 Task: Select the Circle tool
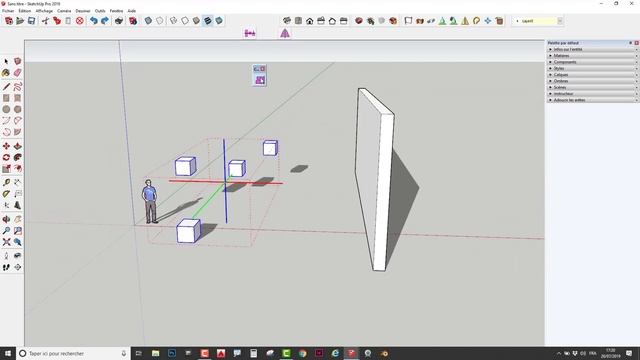pos(6,109)
